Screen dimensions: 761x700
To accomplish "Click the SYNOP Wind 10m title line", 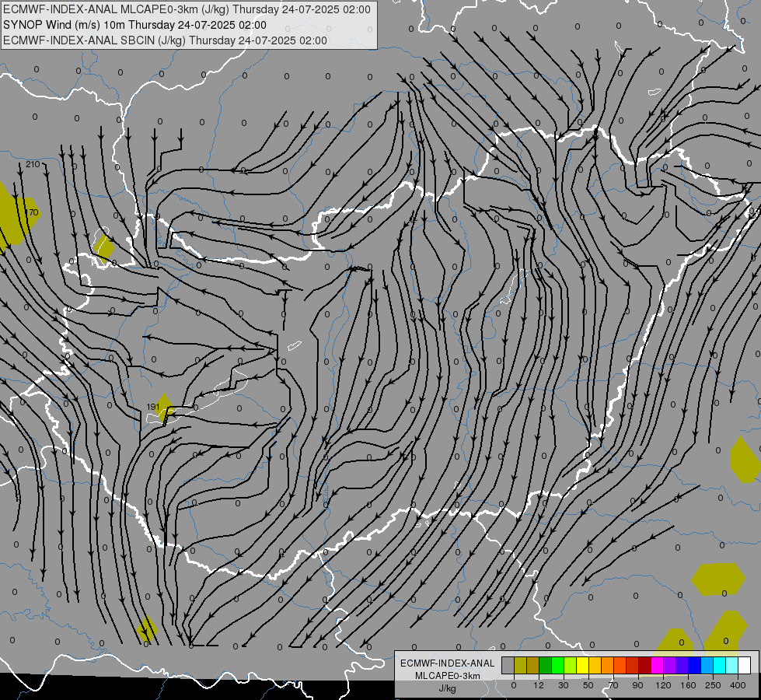I will click(x=134, y=25).
